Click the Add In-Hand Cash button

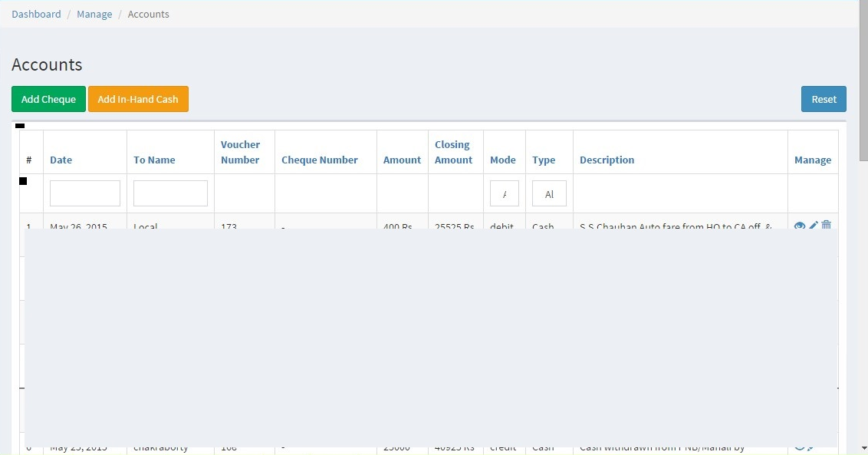[138, 99]
